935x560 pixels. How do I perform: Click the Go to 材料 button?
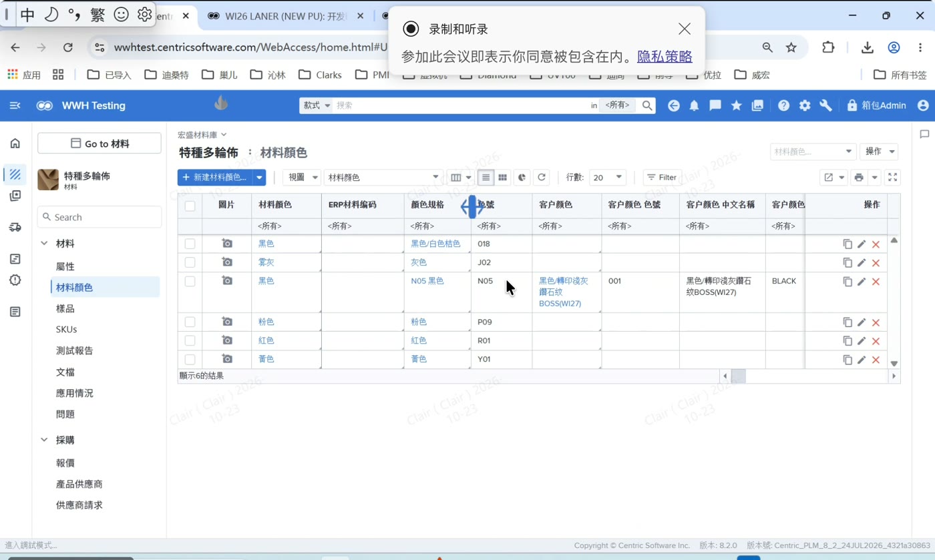[x=100, y=144]
